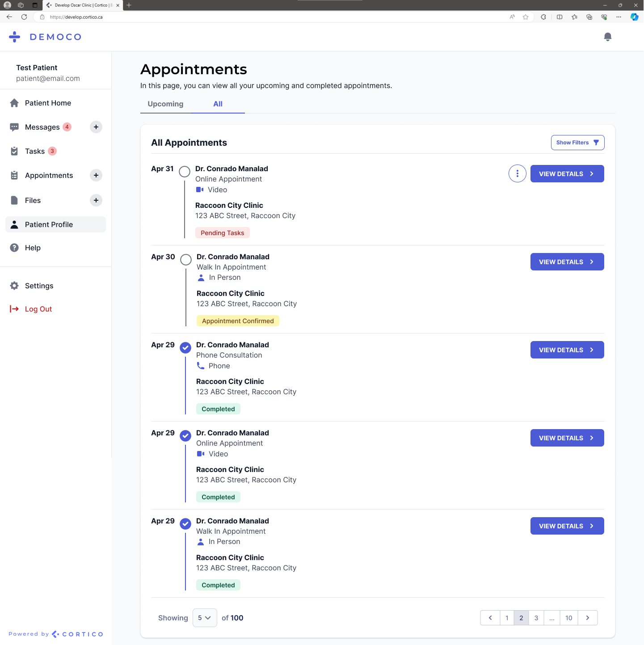Open Patient Home in sidebar
This screenshot has height=645, width=644.
point(55,103)
